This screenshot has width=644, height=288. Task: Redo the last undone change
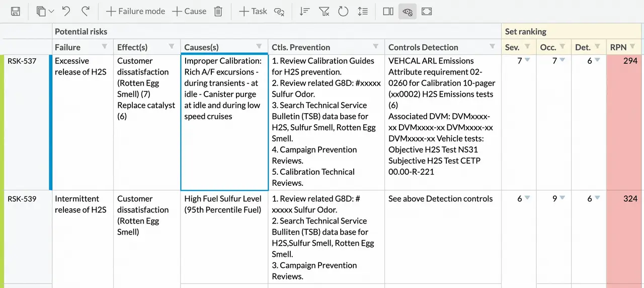point(86,11)
